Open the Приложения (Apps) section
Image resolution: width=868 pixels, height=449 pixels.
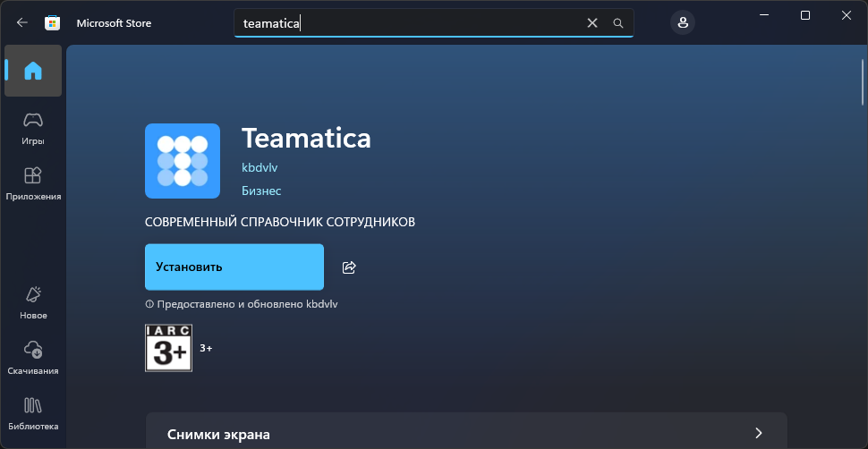[33, 183]
